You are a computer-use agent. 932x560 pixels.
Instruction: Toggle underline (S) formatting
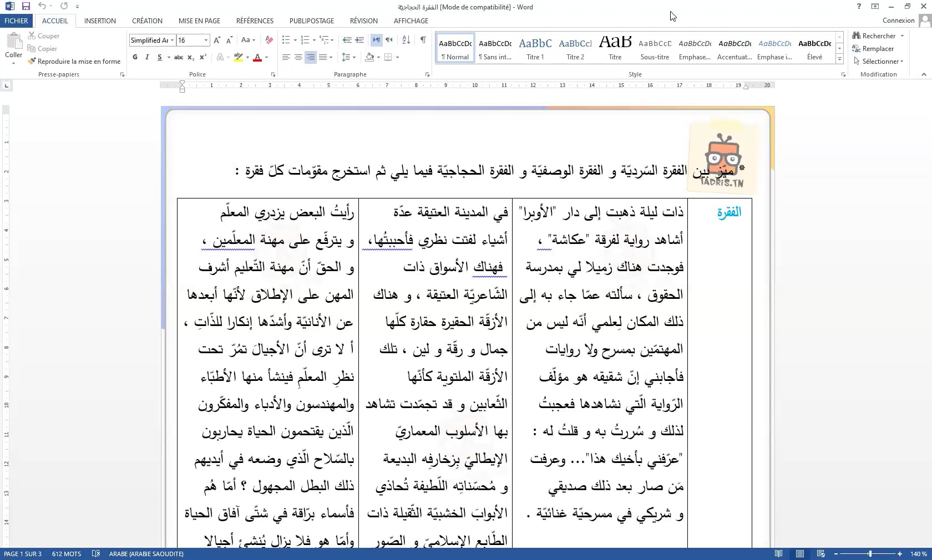(160, 57)
